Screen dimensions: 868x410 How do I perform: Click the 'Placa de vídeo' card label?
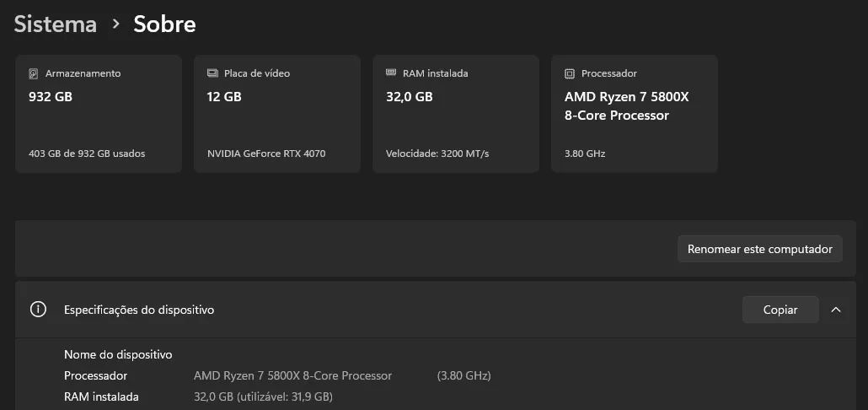(257, 73)
